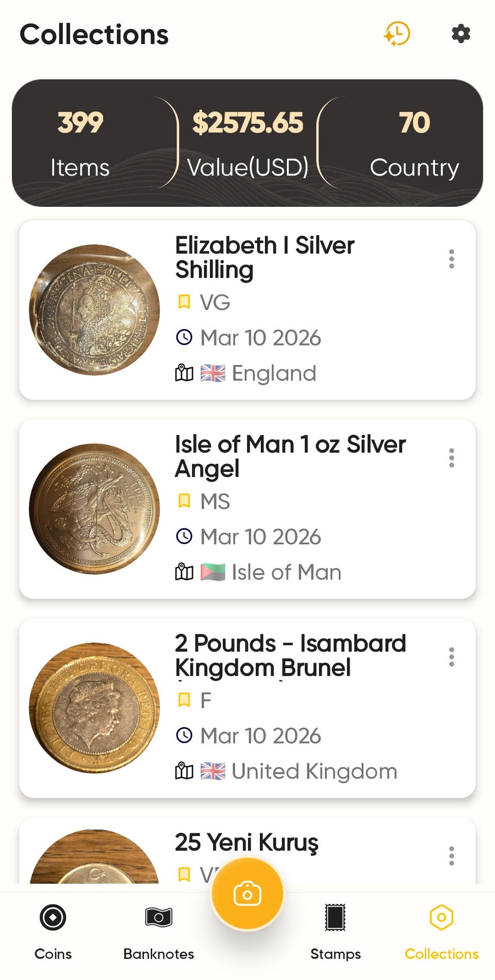Viewport: 495px width, 980px height.
Task: Open more options for 25 Yeni Kuruş
Action: click(x=451, y=856)
